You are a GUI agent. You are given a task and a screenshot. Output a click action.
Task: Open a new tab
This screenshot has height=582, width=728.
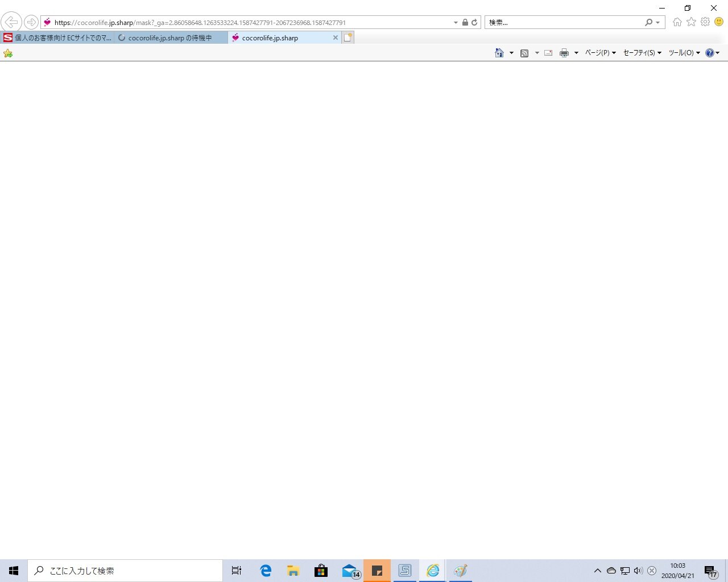[348, 38]
